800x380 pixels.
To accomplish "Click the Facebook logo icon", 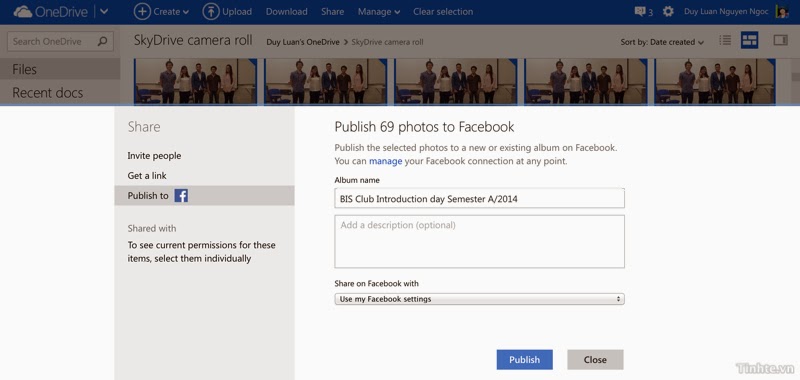I will coord(181,195).
